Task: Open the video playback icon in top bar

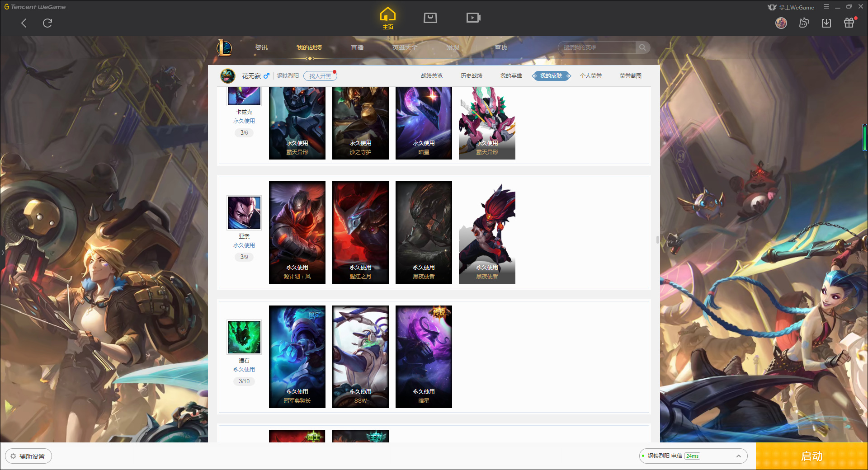Action: [x=473, y=18]
